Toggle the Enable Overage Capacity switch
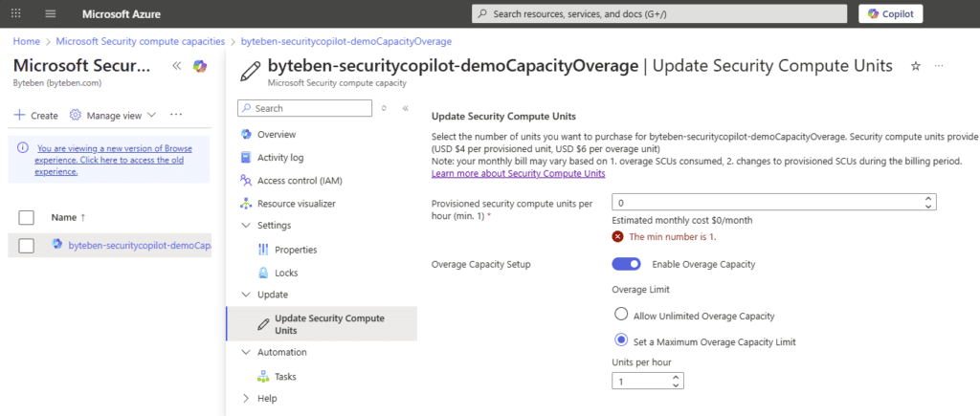This screenshot has width=980, height=416. click(x=626, y=264)
